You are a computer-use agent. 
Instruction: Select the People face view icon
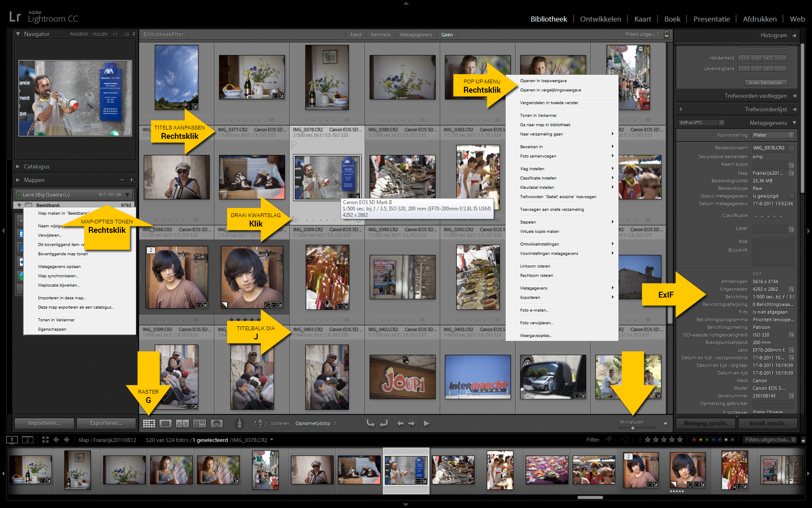(217, 423)
